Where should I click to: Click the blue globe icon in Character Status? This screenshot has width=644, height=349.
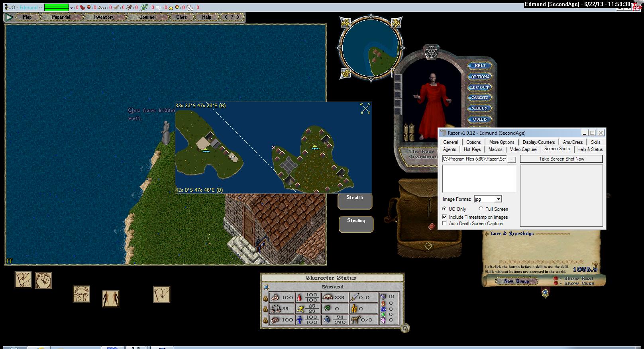point(266,287)
